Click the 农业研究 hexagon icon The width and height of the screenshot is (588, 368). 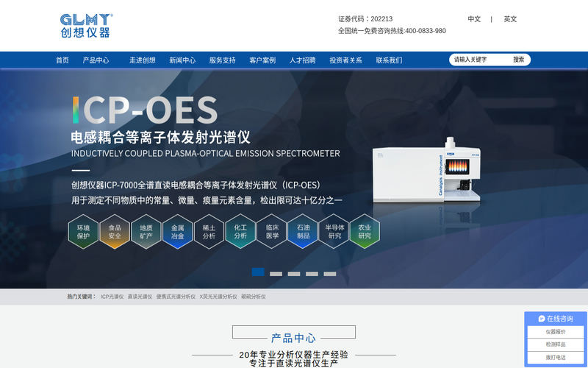click(x=365, y=232)
